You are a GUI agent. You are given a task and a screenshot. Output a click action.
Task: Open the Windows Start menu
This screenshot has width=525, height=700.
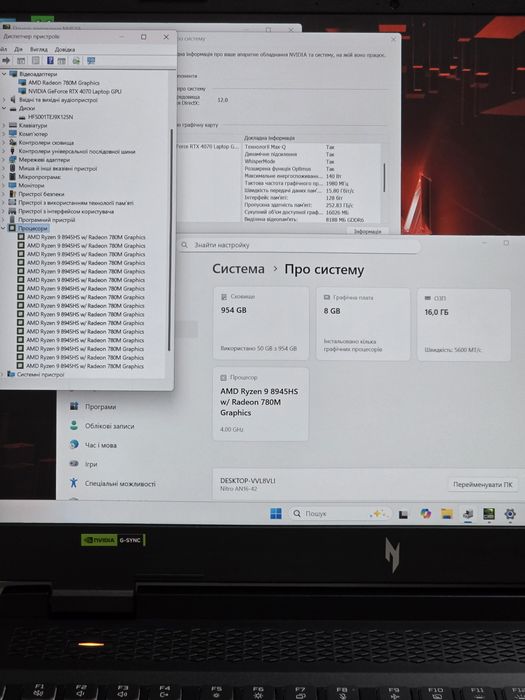tap(276, 513)
